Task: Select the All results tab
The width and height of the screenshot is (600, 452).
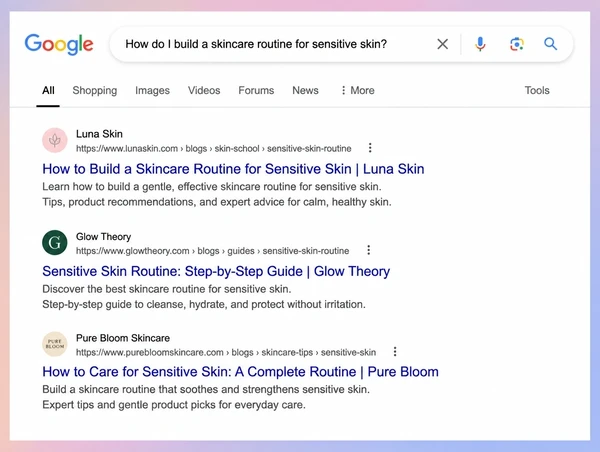Action: click(48, 90)
